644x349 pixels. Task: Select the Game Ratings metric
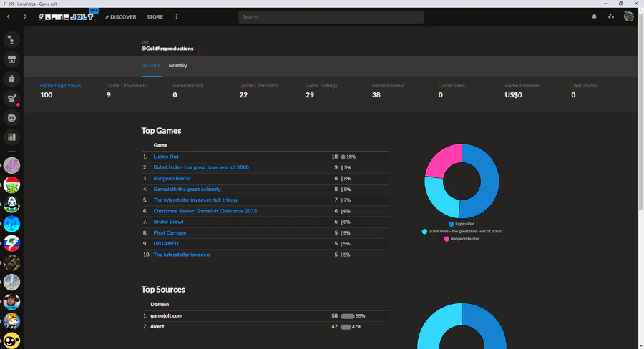coord(321,90)
